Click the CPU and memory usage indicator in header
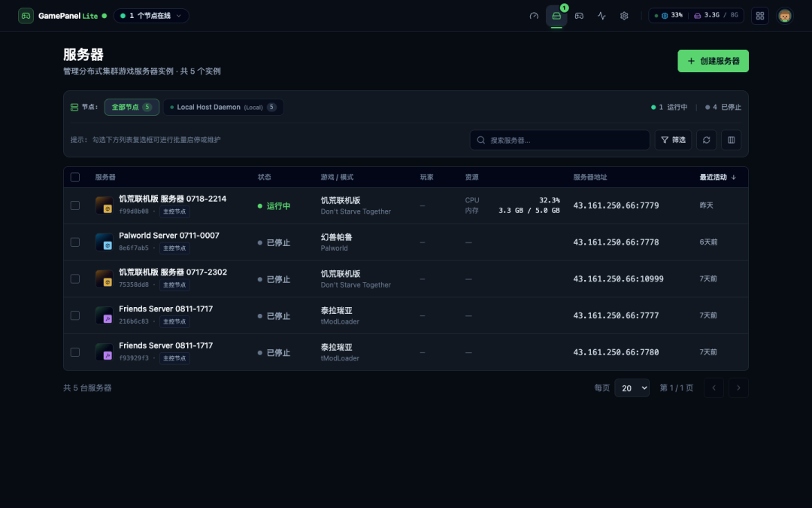812x508 pixels. [696, 16]
